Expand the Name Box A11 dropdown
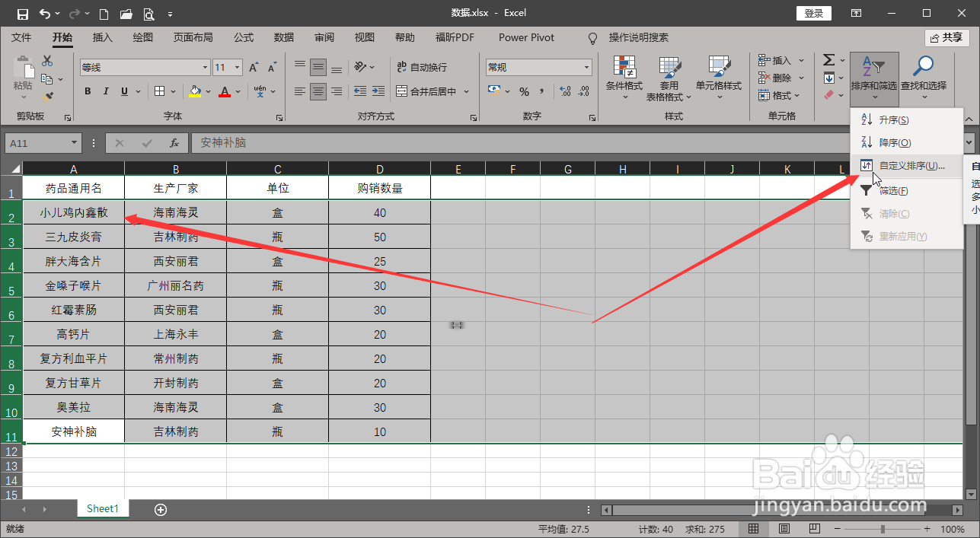980x538 pixels. coord(74,143)
